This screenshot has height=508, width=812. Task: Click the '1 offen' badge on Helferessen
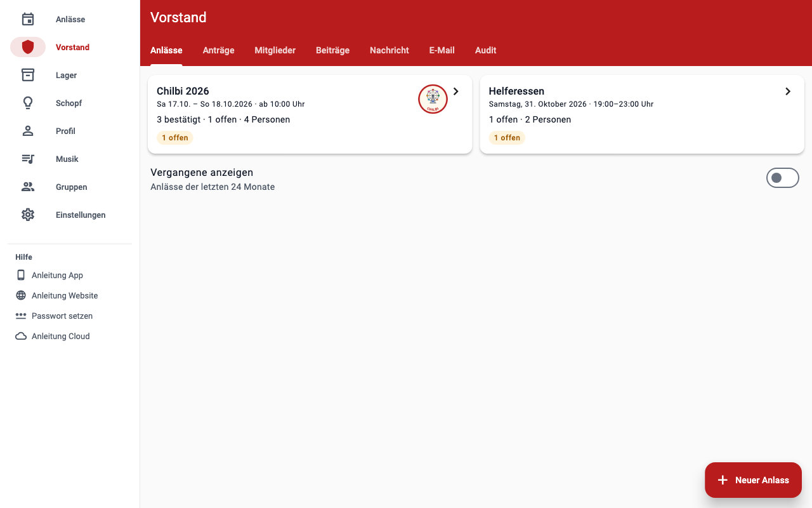[x=507, y=138]
